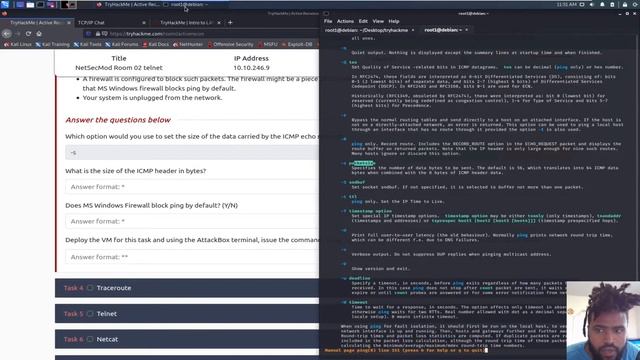
Task: Open the Kali Training bookmark
Action: click(x=53, y=44)
